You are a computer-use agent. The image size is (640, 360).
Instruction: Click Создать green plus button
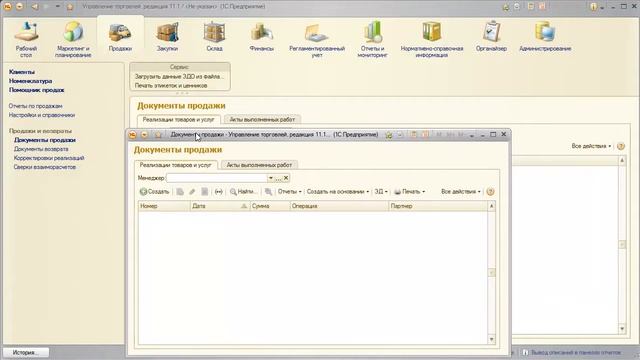[154, 191]
